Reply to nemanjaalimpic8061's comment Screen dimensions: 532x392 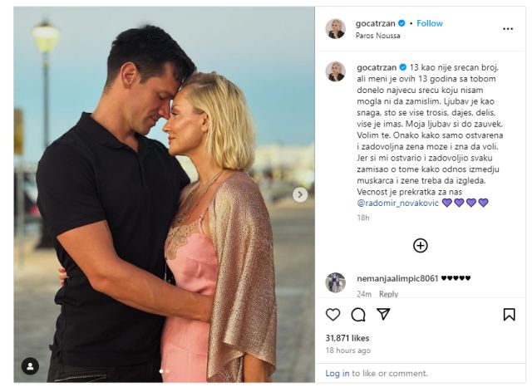[x=388, y=294]
